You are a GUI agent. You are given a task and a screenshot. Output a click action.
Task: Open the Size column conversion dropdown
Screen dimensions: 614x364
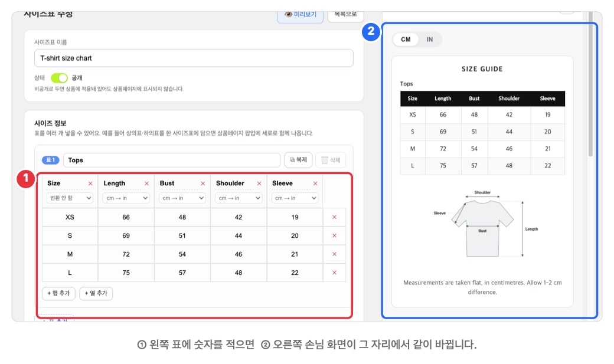point(70,198)
